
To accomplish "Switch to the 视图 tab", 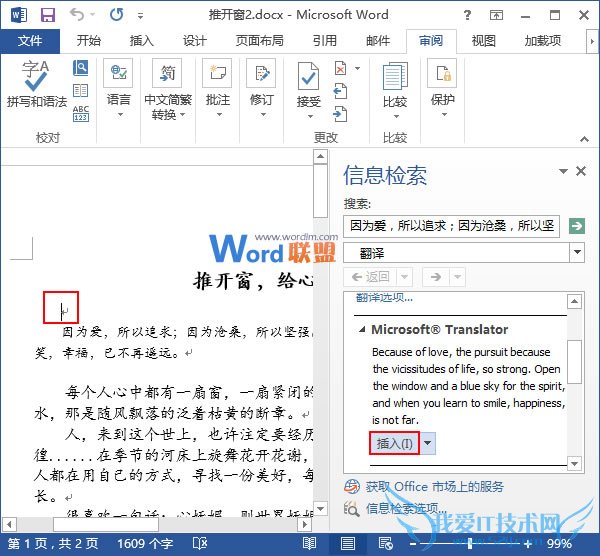I will [x=483, y=41].
